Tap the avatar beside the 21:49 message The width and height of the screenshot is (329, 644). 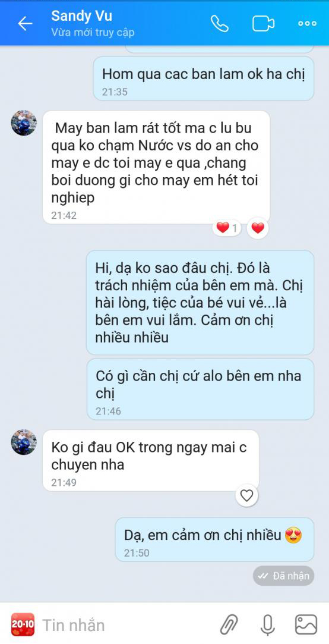(x=24, y=442)
